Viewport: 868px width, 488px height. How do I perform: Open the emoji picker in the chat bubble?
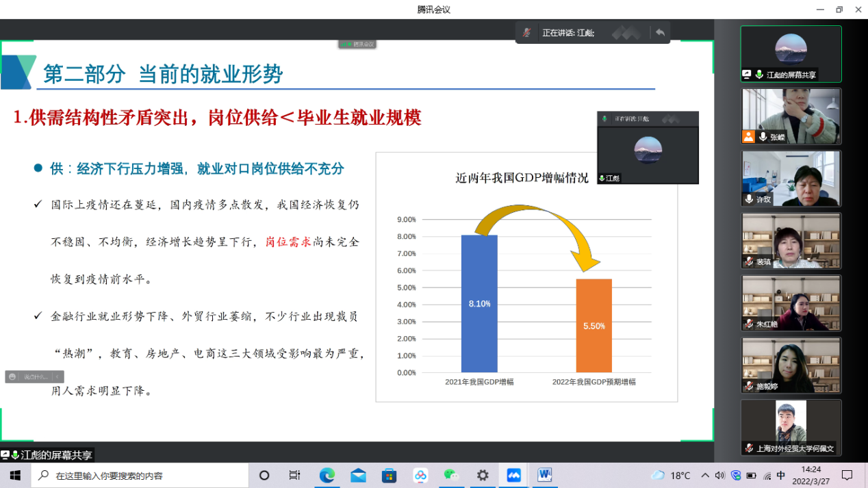click(12, 376)
